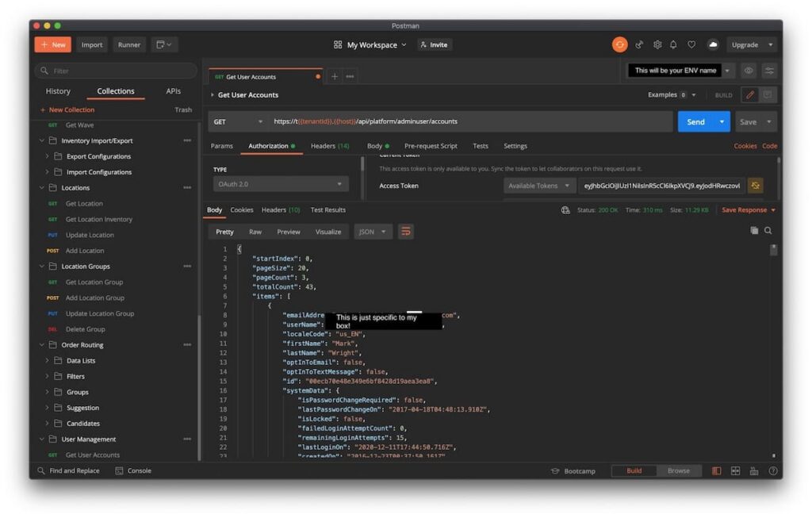Screen dimensions: 812x518
Task: Open Save button dropdown arrow
Action: 769,121
